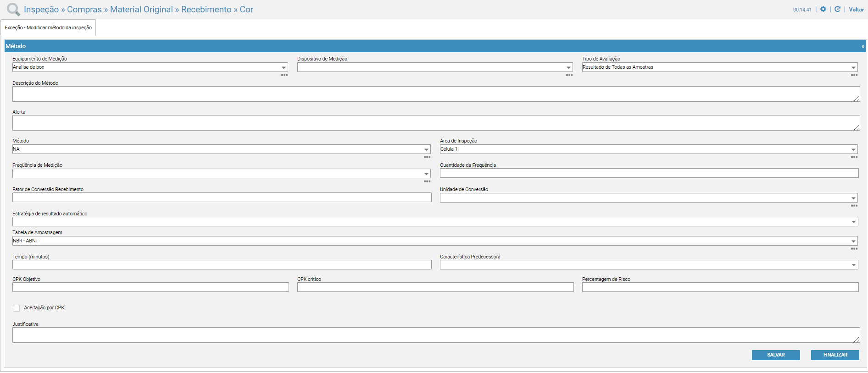Click the ellipsis under Área de Inspeção

point(854,157)
